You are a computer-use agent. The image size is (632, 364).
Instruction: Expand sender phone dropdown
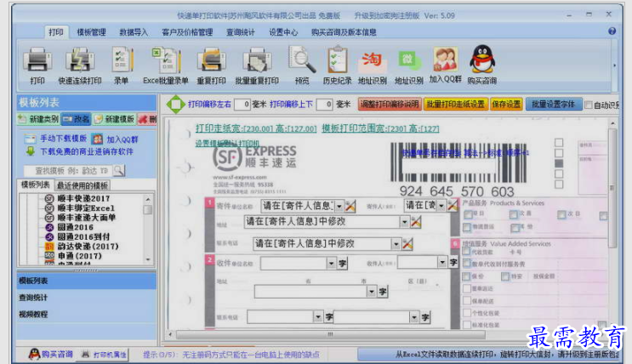pyautogui.click(x=396, y=244)
